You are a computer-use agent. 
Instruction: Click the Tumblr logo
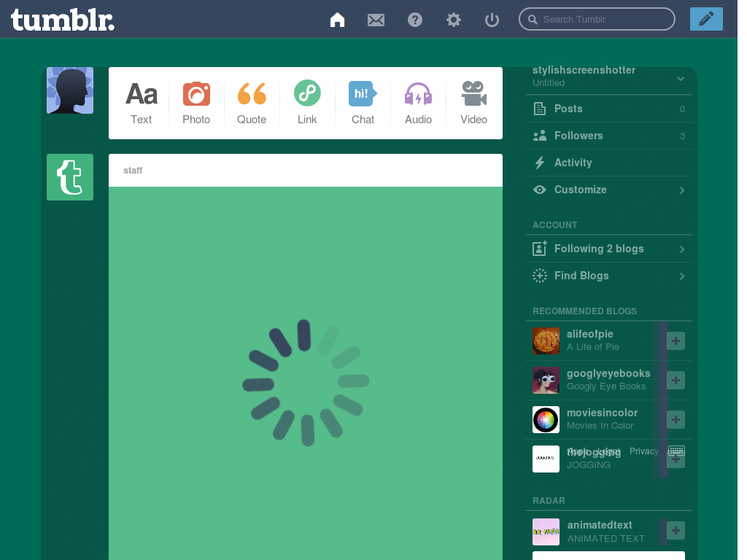[63, 20]
